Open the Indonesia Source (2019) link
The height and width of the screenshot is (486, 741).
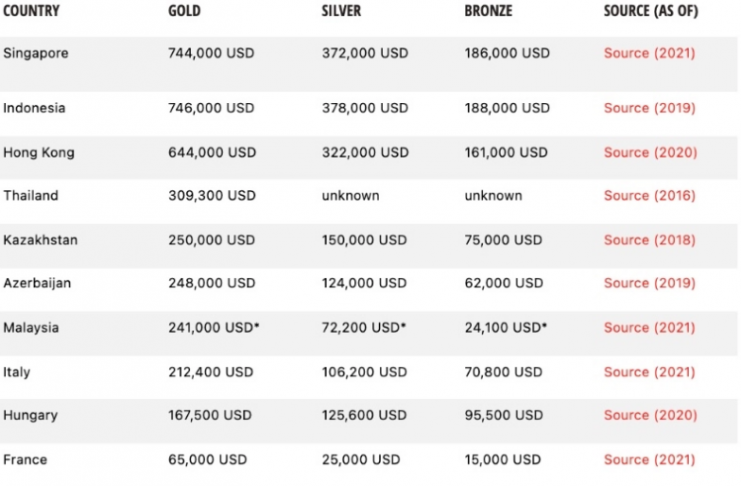pos(649,108)
